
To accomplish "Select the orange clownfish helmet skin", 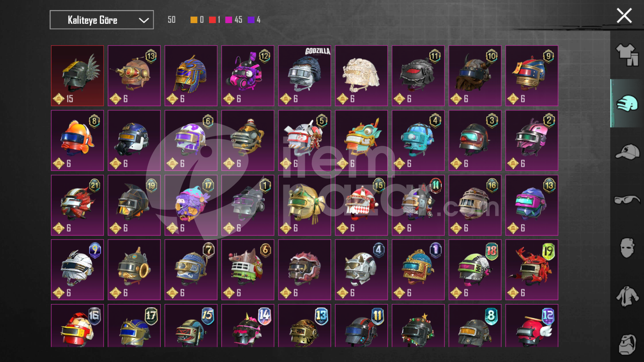I will coord(77,140).
